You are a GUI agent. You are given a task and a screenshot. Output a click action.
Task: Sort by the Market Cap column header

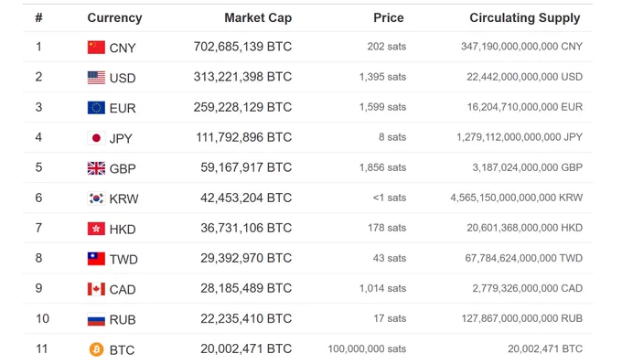(258, 18)
